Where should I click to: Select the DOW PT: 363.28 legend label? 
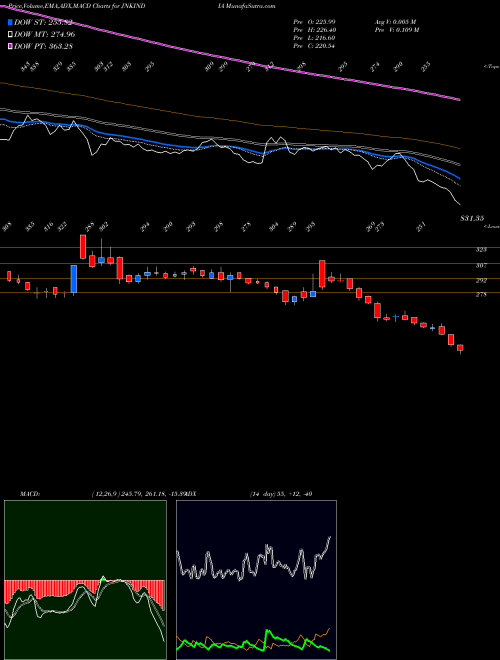pos(43,46)
